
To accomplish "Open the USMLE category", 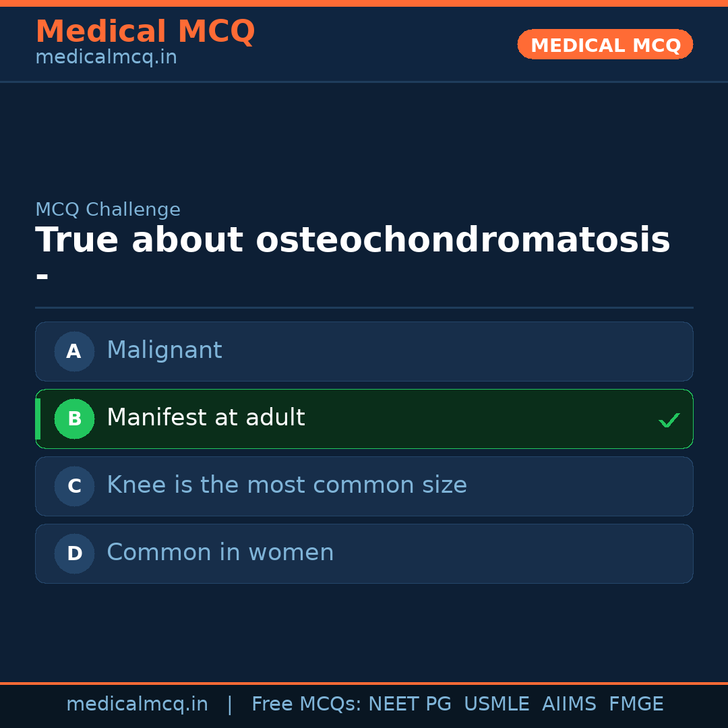I will [x=497, y=703].
